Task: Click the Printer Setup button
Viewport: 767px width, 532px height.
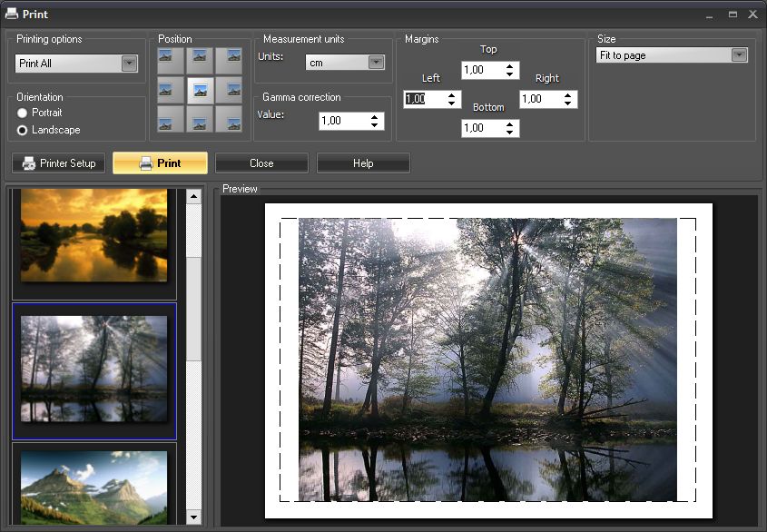Action: [x=59, y=163]
